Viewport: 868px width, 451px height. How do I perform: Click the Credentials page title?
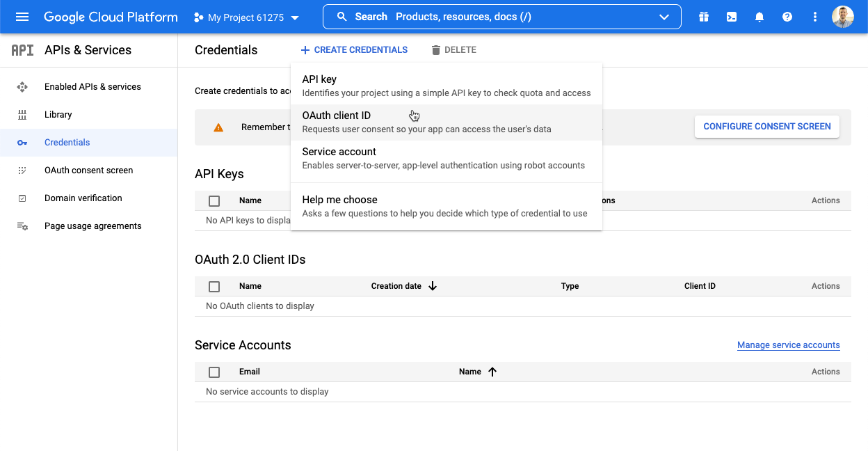(x=226, y=50)
